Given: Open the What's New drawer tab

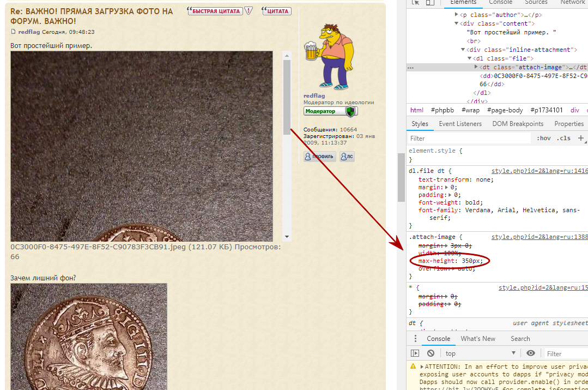Looking at the screenshot, I should coord(478,339).
